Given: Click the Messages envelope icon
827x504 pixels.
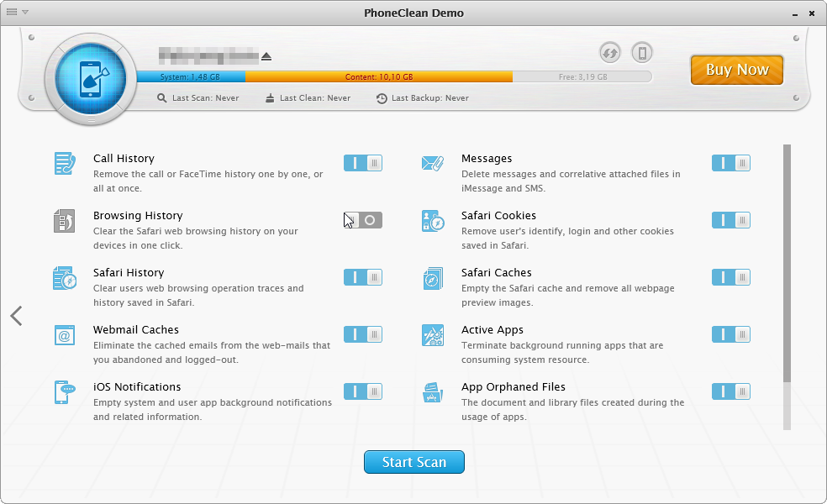Looking at the screenshot, I should pyautogui.click(x=433, y=164).
